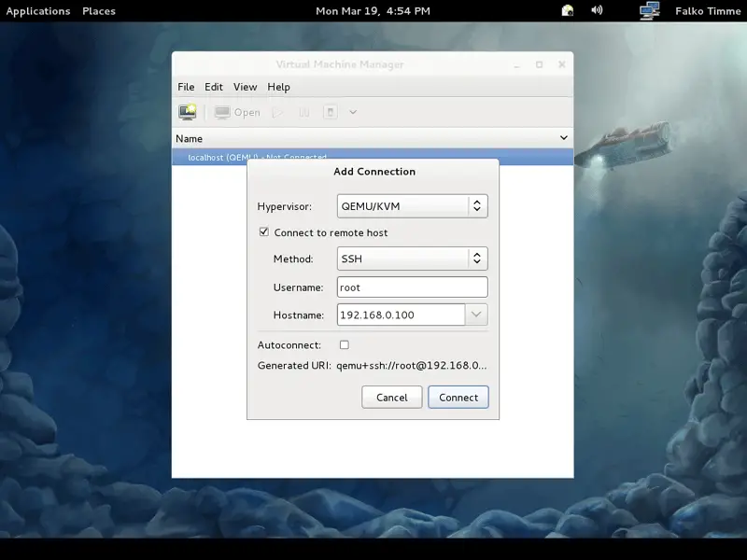Click into the Hostname field with 192.168.0.100
Viewport: 747px width, 560px height.
point(401,315)
